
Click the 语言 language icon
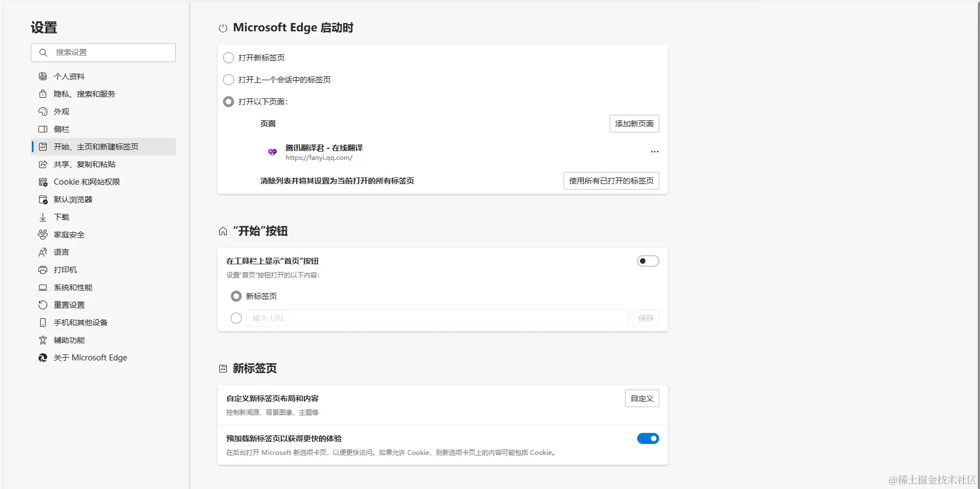(x=43, y=252)
